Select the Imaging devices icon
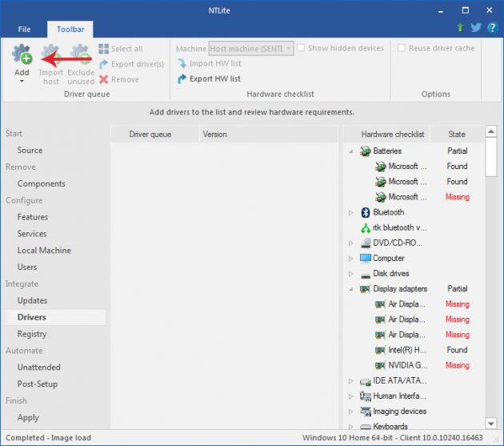Viewport: 504px width, 446px height. point(366,412)
